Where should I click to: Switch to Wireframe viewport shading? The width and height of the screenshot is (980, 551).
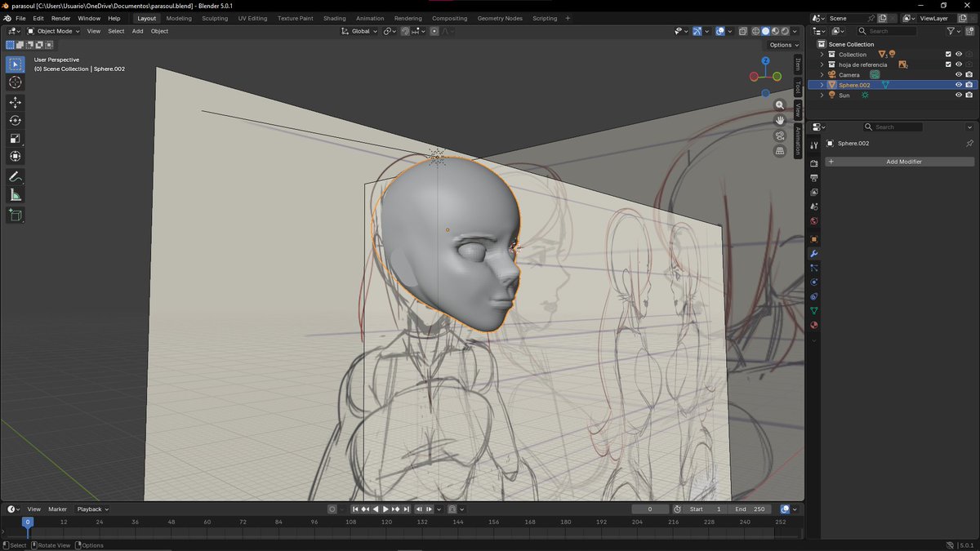[x=755, y=31]
